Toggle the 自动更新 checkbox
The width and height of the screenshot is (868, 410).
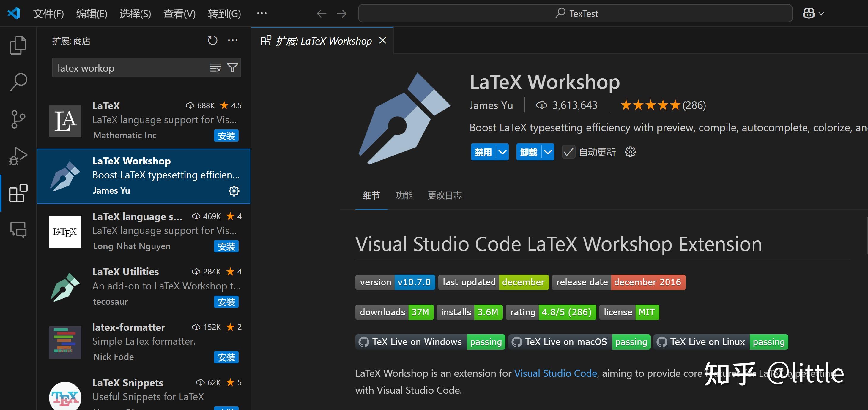point(568,152)
